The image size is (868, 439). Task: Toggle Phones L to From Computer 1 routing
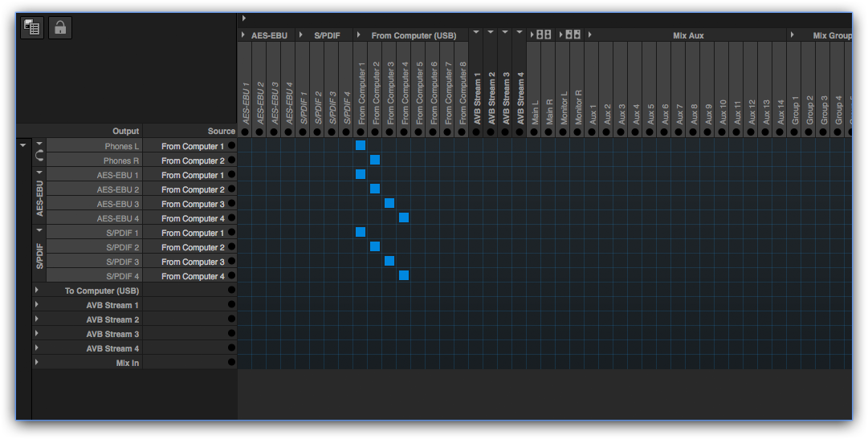point(361,145)
